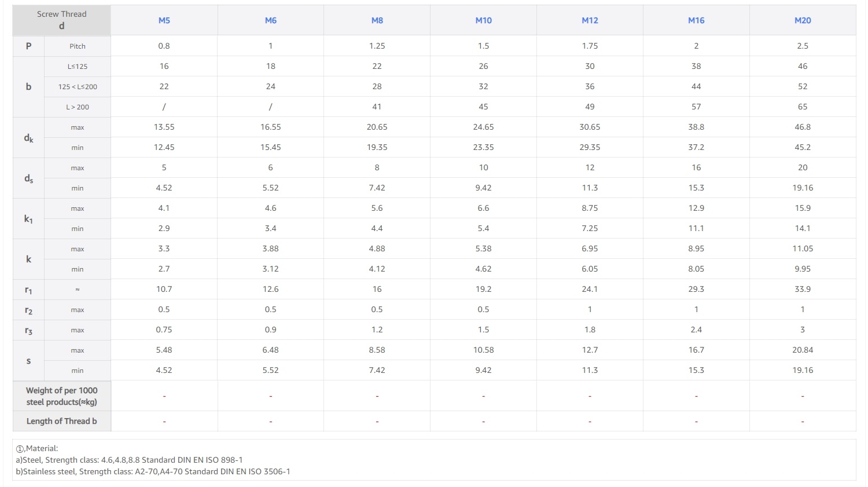The width and height of the screenshot is (868, 487).
Task: Click the L>200 row label
Action: (x=78, y=107)
